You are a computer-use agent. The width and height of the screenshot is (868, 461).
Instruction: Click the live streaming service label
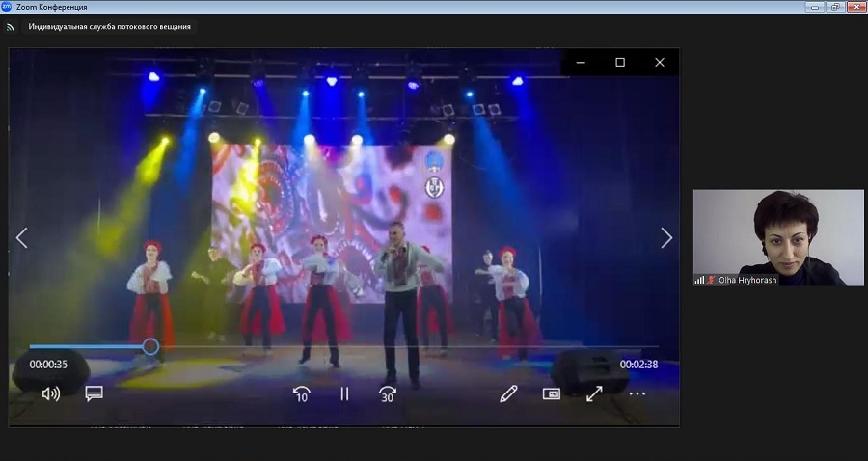[x=109, y=27]
